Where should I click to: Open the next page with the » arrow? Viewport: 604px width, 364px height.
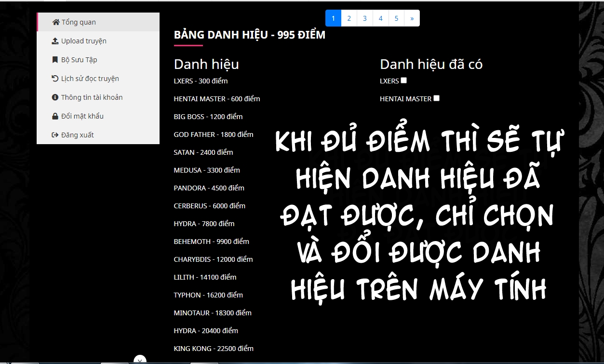point(411,18)
